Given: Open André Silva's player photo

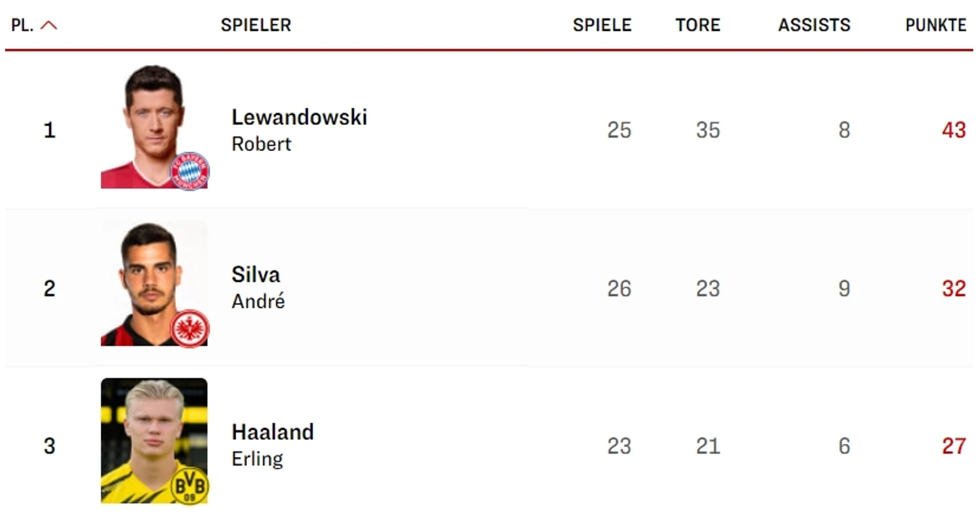Looking at the screenshot, I should (x=154, y=283).
